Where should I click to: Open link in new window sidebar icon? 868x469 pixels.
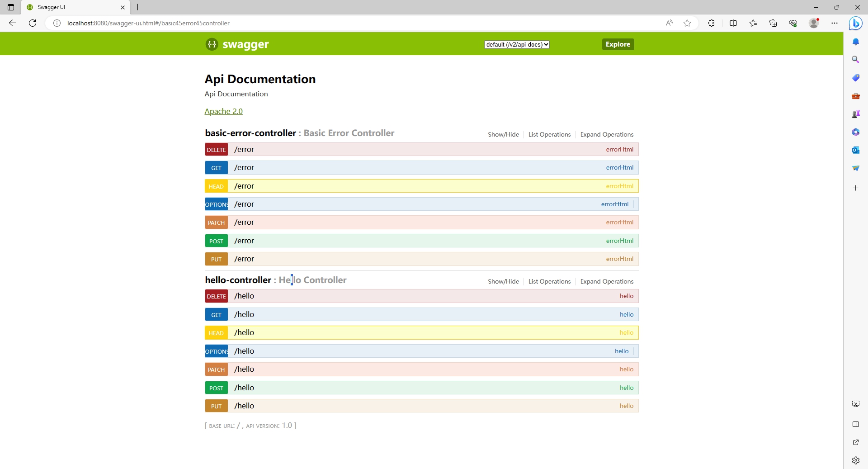click(x=855, y=442)
